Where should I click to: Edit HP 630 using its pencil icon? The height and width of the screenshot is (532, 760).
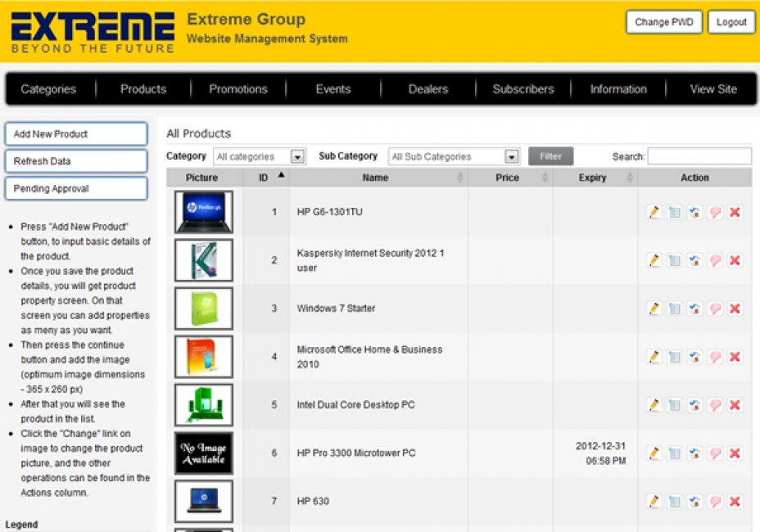(x=654, y=501)
